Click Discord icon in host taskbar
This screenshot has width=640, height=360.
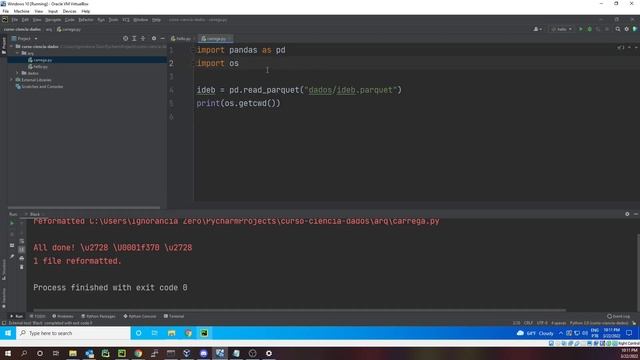(x=204, y=353)
